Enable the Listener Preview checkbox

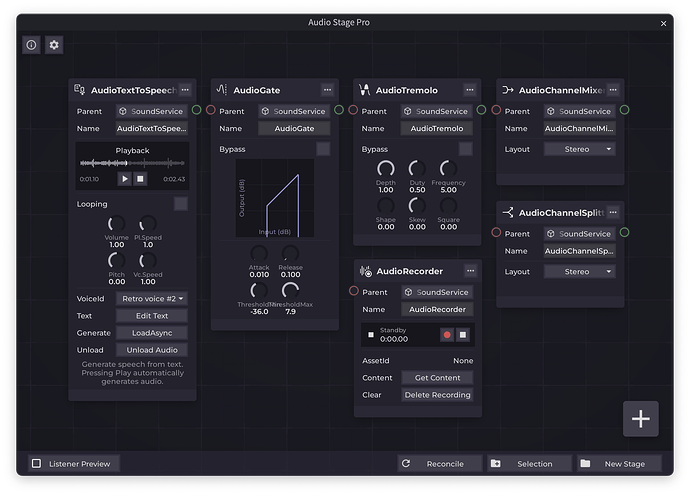[37, 464]
